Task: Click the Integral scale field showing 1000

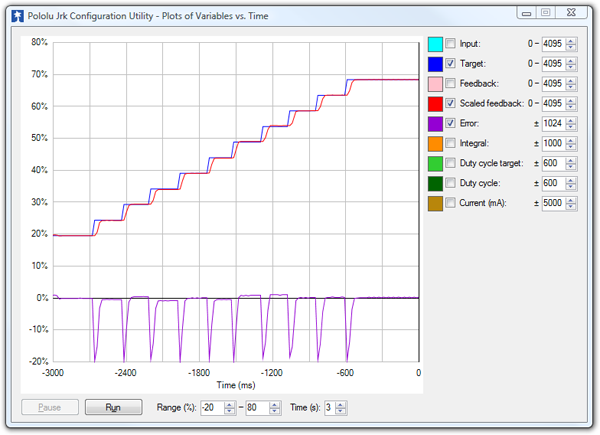Action: (x=553, y=144)
